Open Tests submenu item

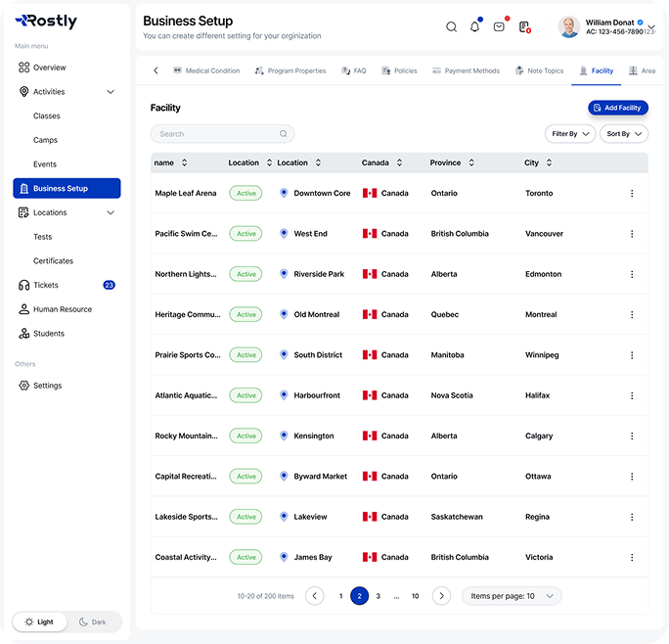(43, 237)
